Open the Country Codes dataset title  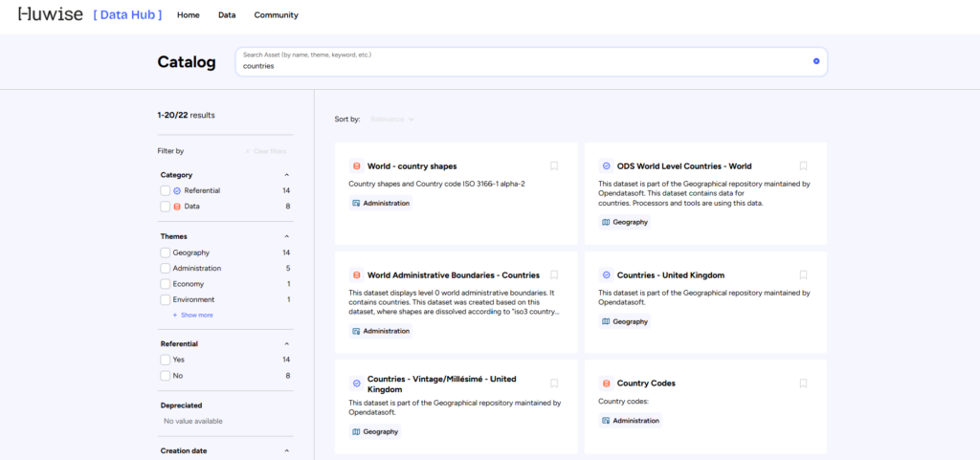646,383
